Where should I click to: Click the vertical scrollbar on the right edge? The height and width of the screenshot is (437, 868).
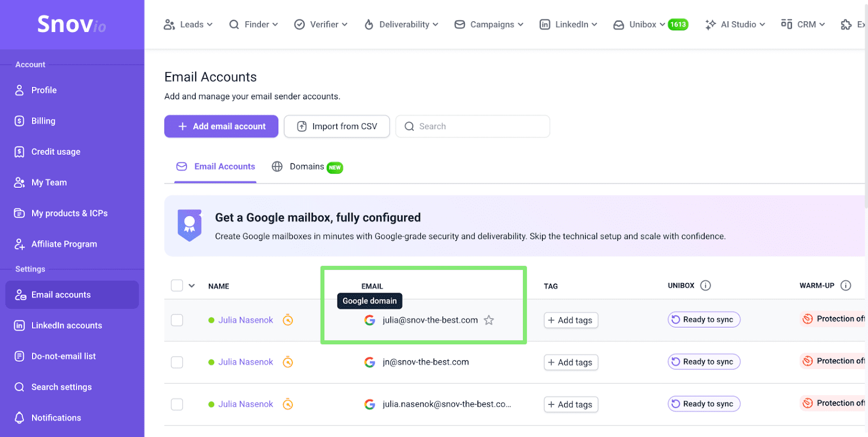tap(866, 109)
